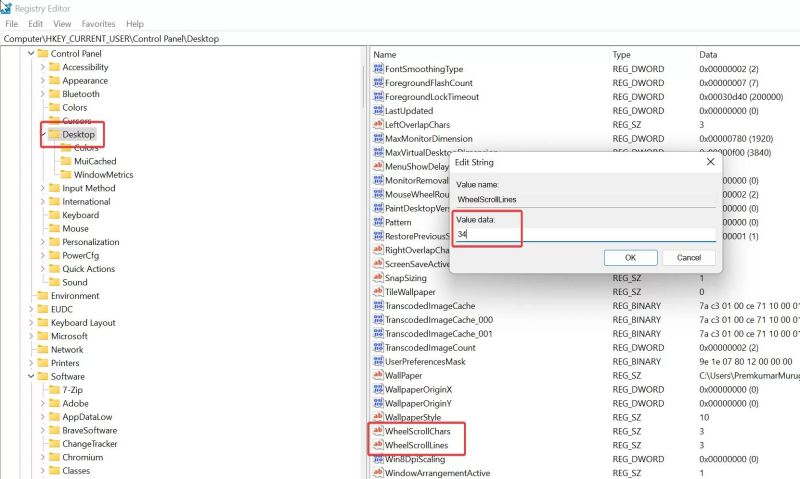Select the MuiCached subkey
Image resolution: width=800 pixels, height=479 pixels.
coord(95,161)
